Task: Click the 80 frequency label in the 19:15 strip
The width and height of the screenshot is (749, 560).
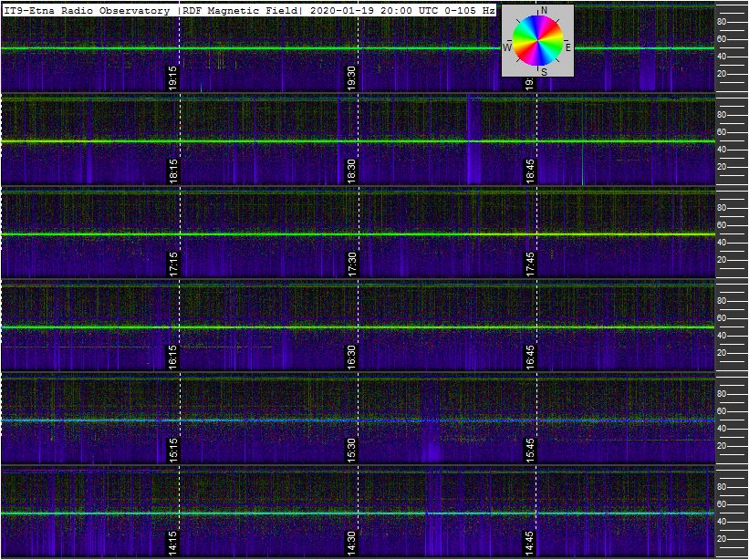Action: [x=723, y=22]
